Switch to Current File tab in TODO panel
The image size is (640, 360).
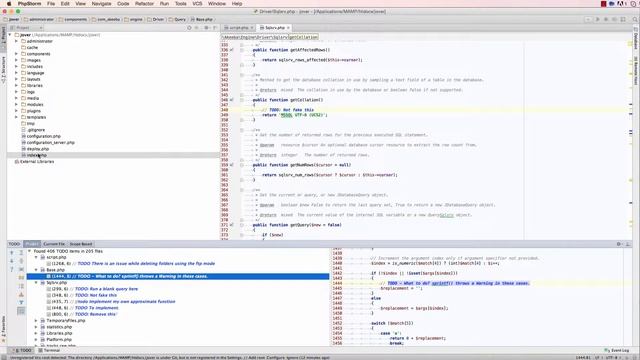point(54,244)
